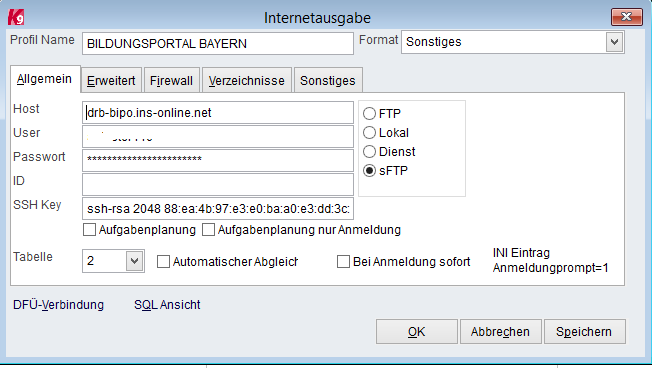The width and height of the screenshot is (652, 368).
Task: Select the Dienst radio button
Action: 369,152
